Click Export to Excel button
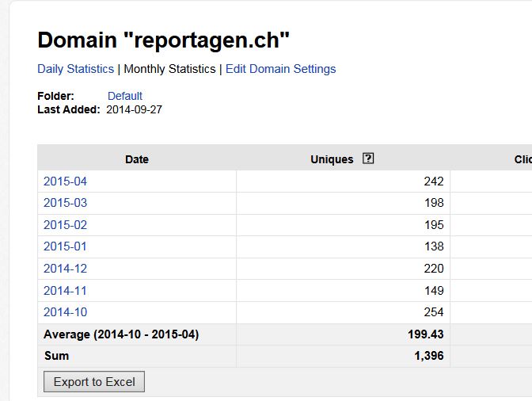 pos(94,382)
